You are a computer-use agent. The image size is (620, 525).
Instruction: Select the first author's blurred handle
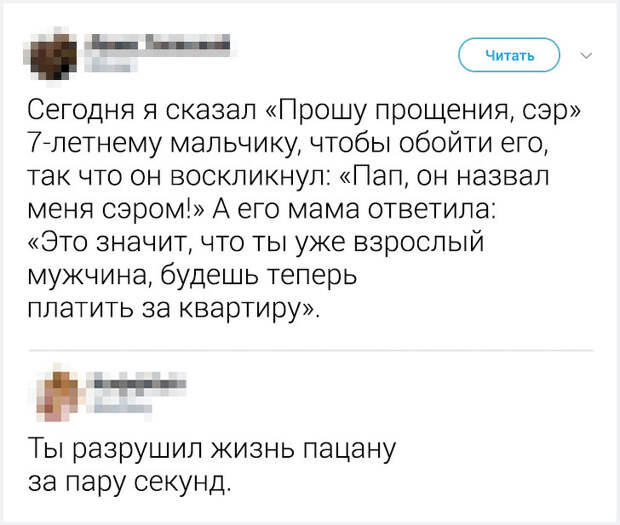click(x=111, y=66)
